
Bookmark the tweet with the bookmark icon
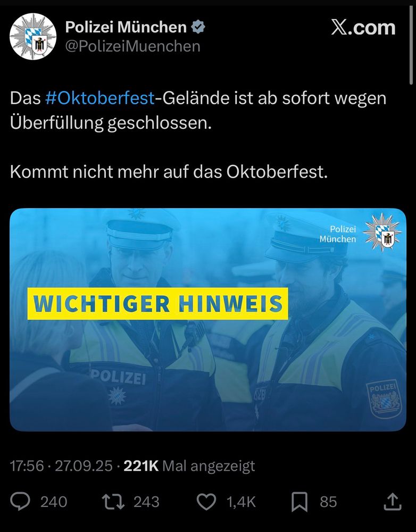click(299, 502)
